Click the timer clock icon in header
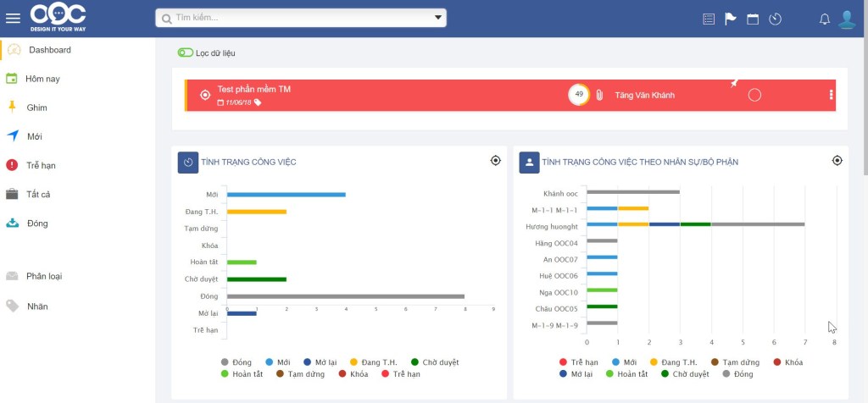Viewport: 868px width, 403px height. click(775, 19)
